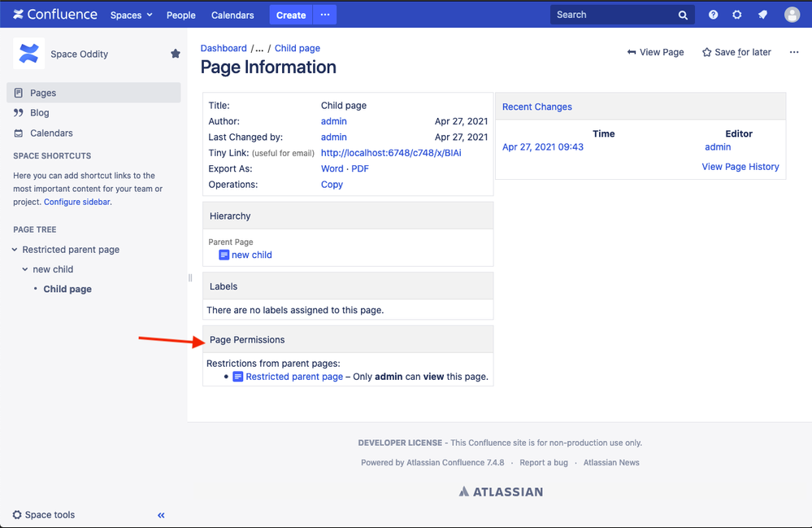Click the Atlassian Confluence 7.4.8 link
The width and height of the screenshot is (812, 528).
455,462
